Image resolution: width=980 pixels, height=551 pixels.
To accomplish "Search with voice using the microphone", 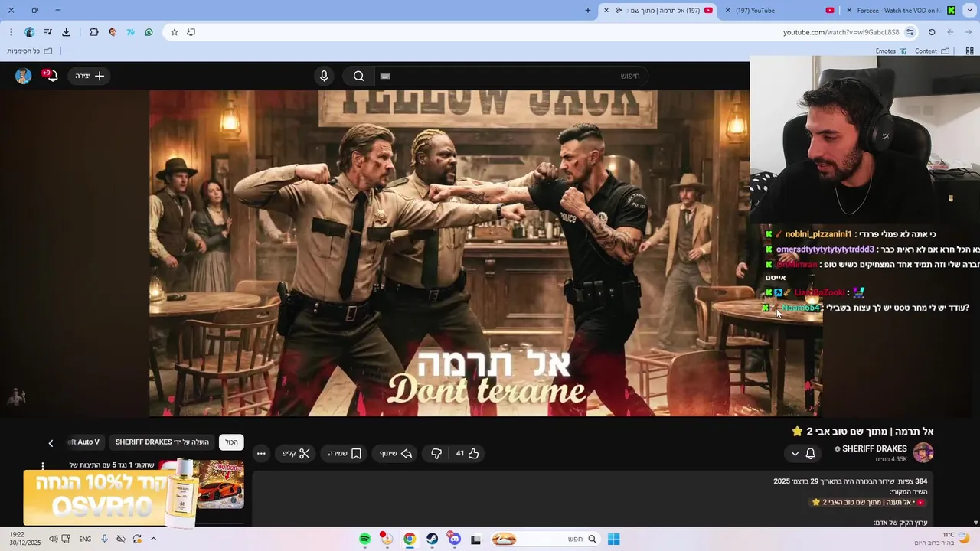I will coord(324,76).
